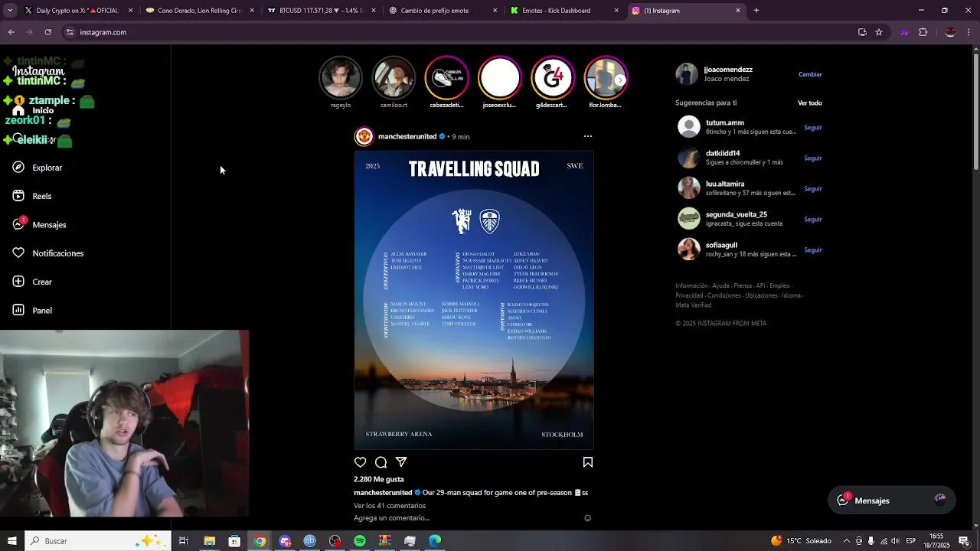Switch to Cambio de prefijo emote tab
Image resolution: width=980 pixels, height=551 pixels.
443,11
